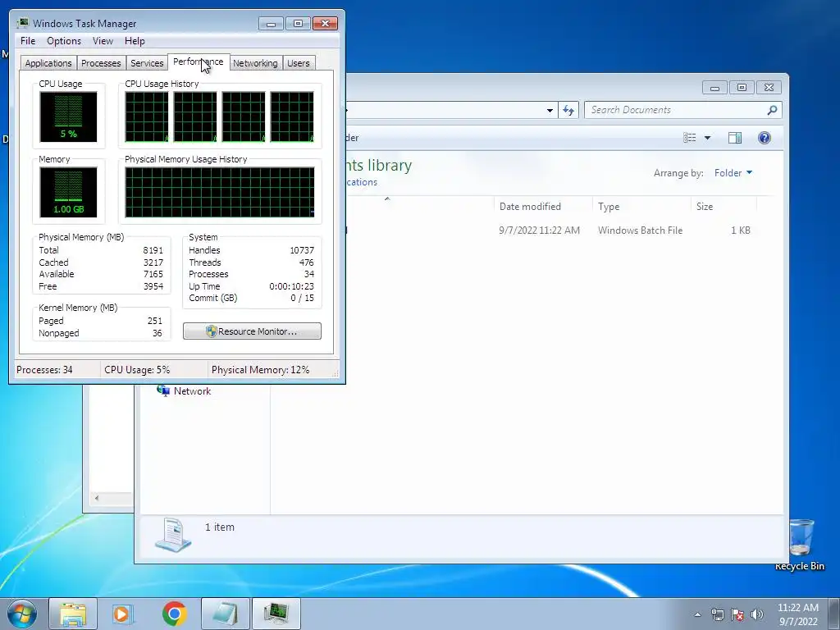The image size is (840, 630).
Task: Open the Windows Start button
Action: [x=22, y=614]
